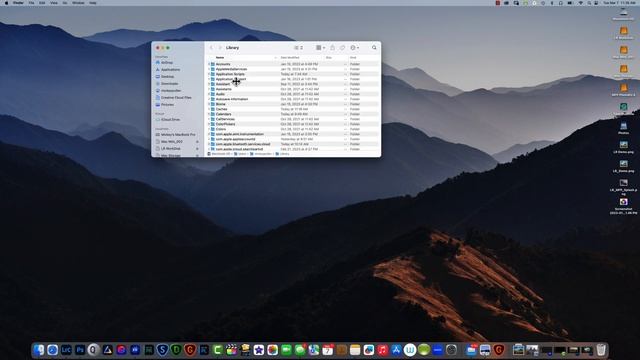
Task: Sort list by Kind column header
Action: (x=353, y=58)
